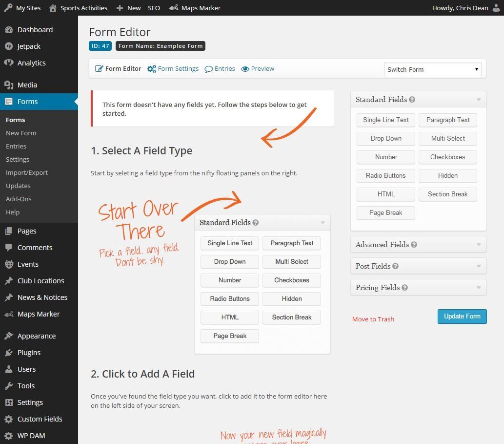Click the Preview eye icon
This screenshot has width=504, height=444.
(x=245, y=69)
